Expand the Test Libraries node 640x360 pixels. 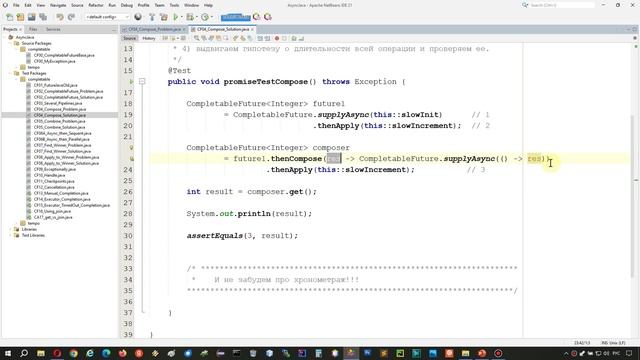click(11, 236)
